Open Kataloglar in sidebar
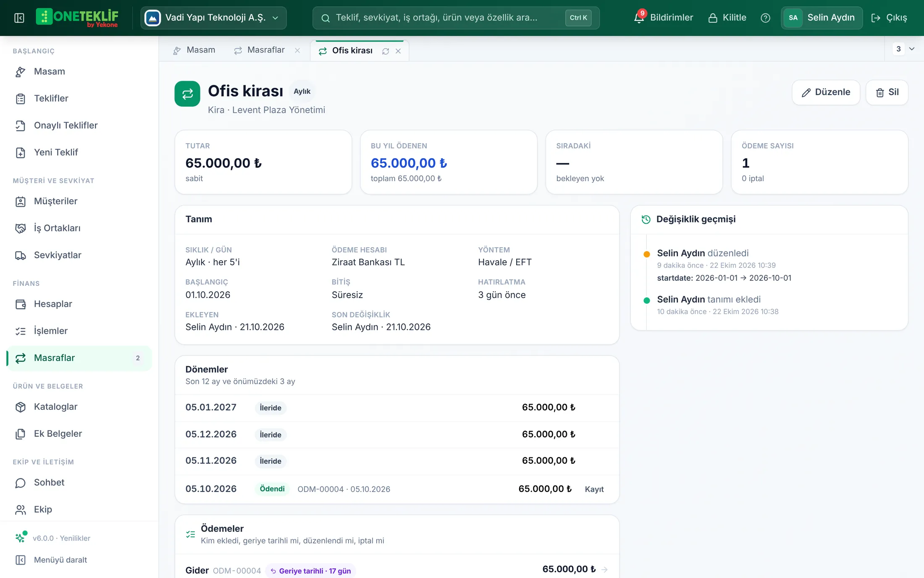 coord(79,406)
